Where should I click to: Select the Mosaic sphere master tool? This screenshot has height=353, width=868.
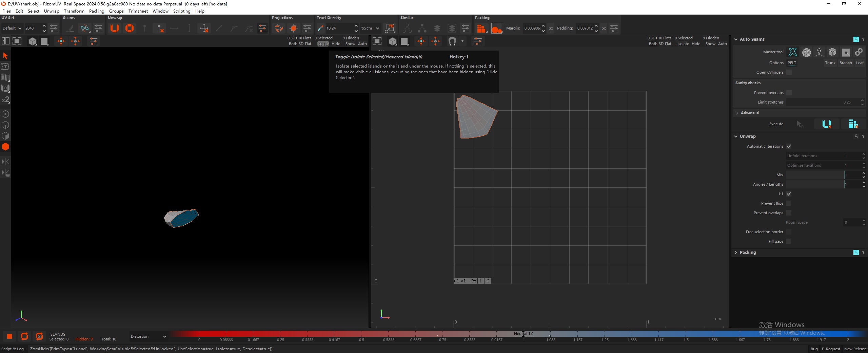(x=806, y=52)
